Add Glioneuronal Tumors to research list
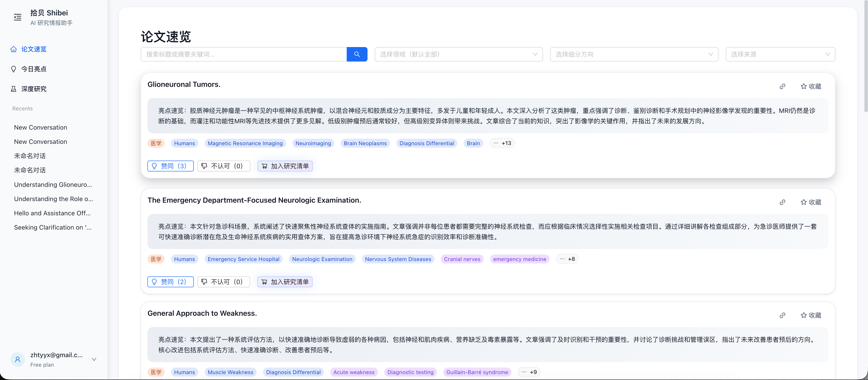 [285, 166]
